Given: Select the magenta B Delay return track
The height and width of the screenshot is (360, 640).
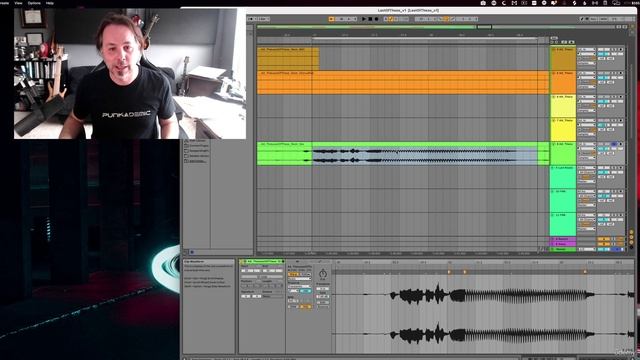Looking at the screenshot, I should [x=563, y=244].
